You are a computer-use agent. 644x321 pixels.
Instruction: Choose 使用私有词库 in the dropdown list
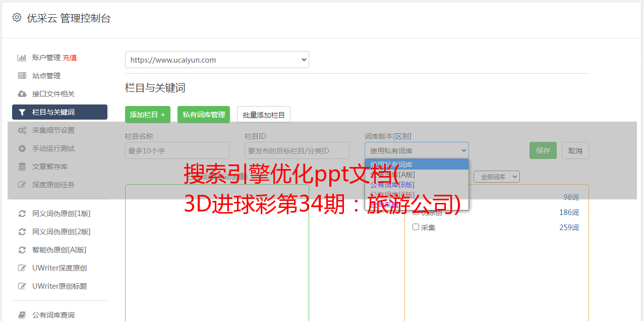(x=417, y=165)
